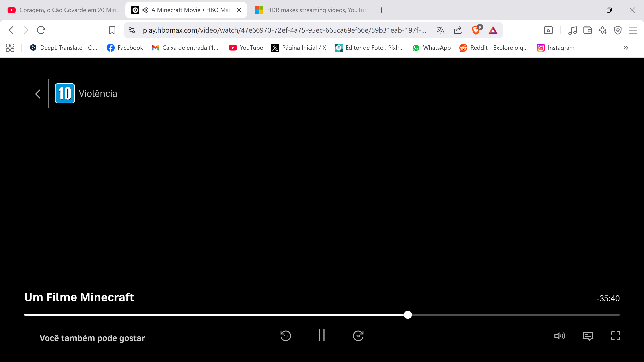Click the hbomax address bar URL

coord(284,30)
